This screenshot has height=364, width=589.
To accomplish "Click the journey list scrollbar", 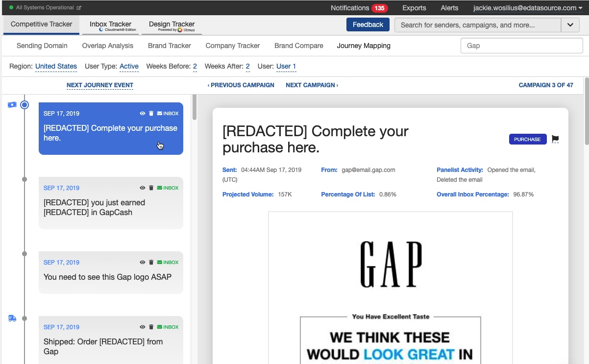I will click(194, 107).
